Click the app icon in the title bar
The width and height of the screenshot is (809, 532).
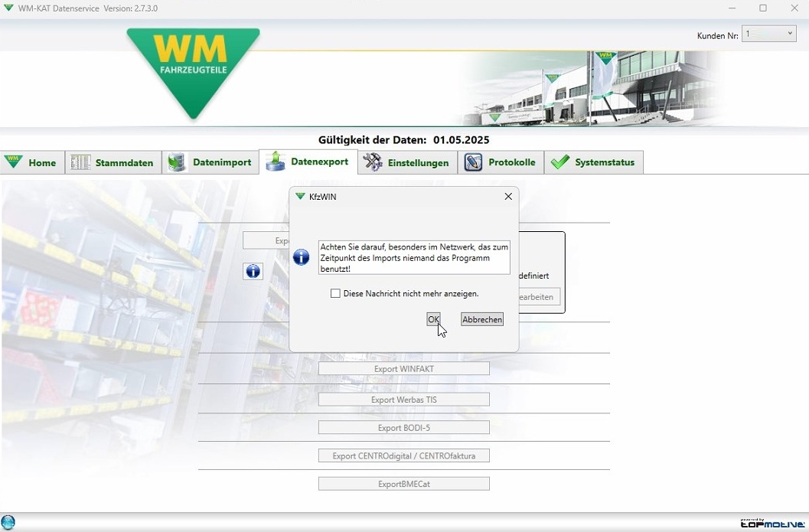click(8, 8)
